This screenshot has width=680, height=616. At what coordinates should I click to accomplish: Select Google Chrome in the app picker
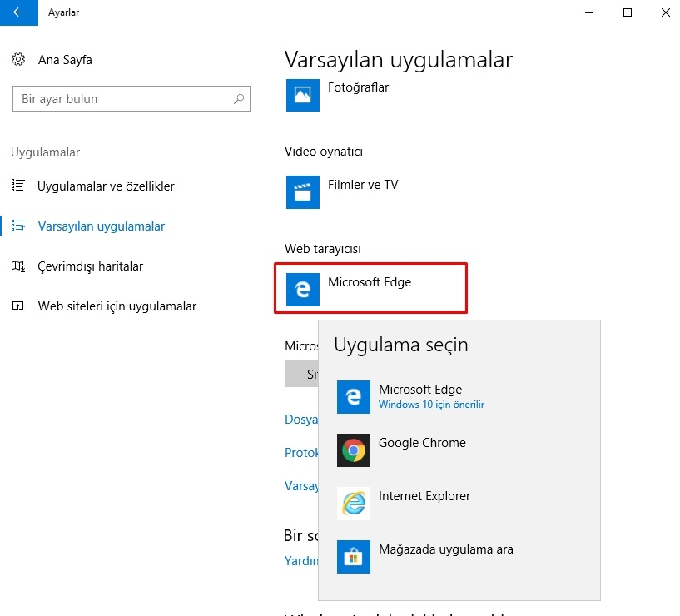tap(422, 443)
